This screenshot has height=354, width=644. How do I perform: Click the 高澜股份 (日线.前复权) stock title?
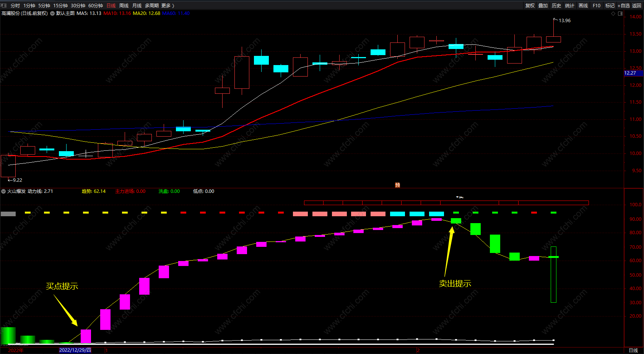pyautogui.click(x=24, y=13)
